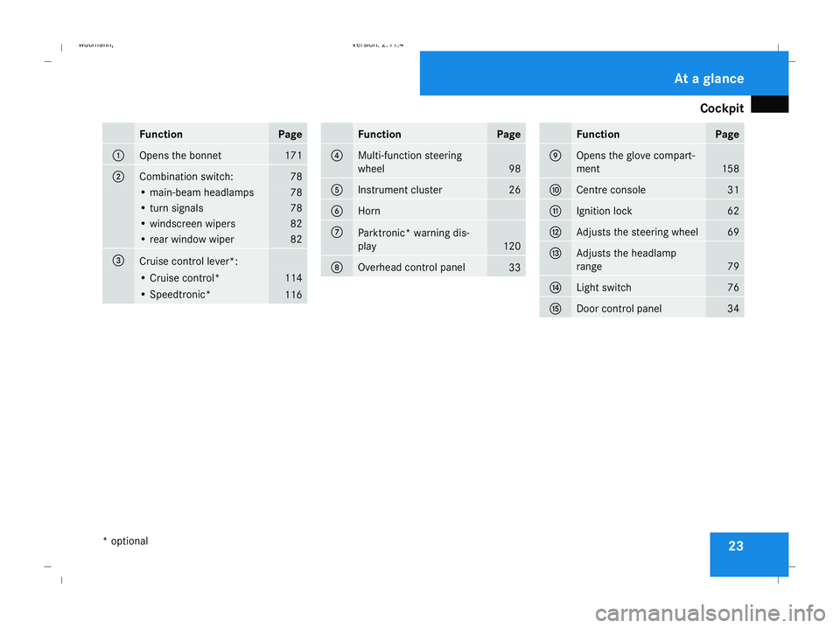Click the 'At a glance' header banner
This screenshot has height=628, width=840.
pos(604,73)
